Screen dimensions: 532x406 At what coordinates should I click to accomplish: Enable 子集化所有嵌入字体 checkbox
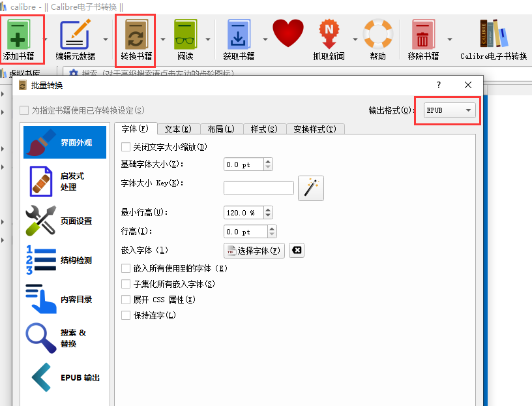pos(126,284)
